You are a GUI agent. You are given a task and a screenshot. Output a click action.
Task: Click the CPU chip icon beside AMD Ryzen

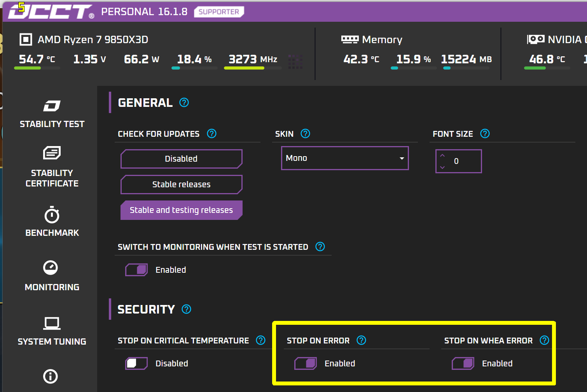pyautogui.click(x=26, y=40)
